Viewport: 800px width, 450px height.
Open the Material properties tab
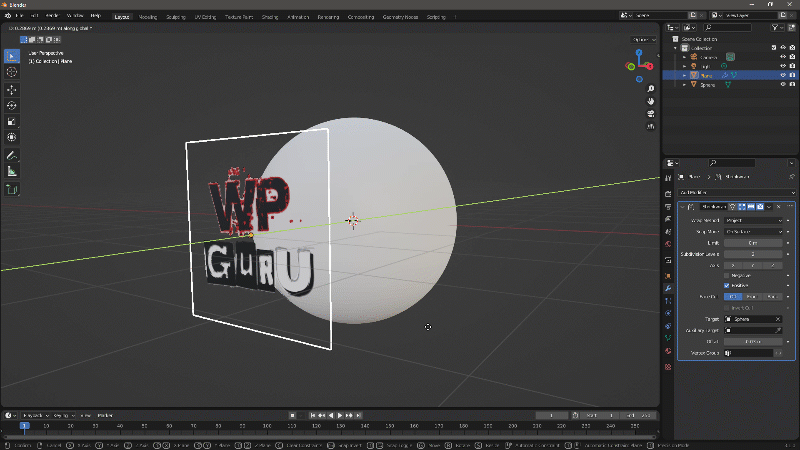(668, 351)
